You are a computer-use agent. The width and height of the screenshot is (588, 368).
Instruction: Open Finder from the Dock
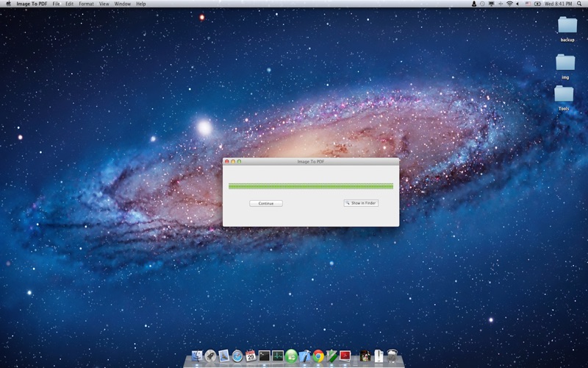click(197, 356)
